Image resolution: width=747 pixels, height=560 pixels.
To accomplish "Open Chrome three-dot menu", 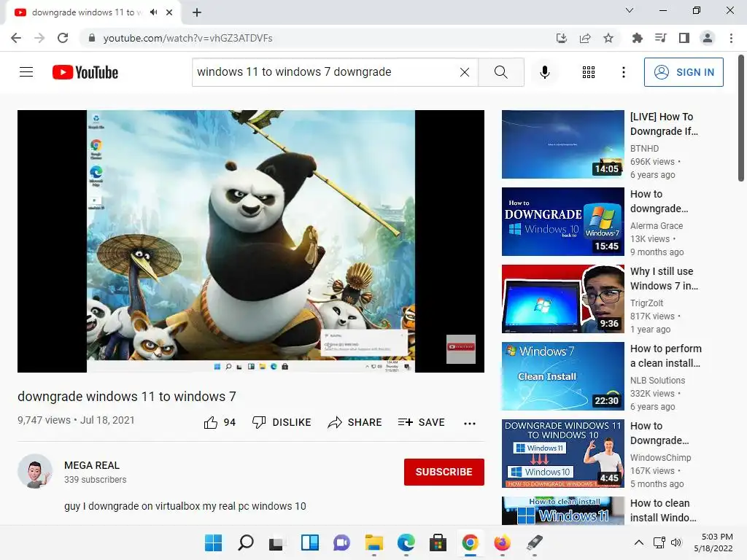I will pos(731,38).
